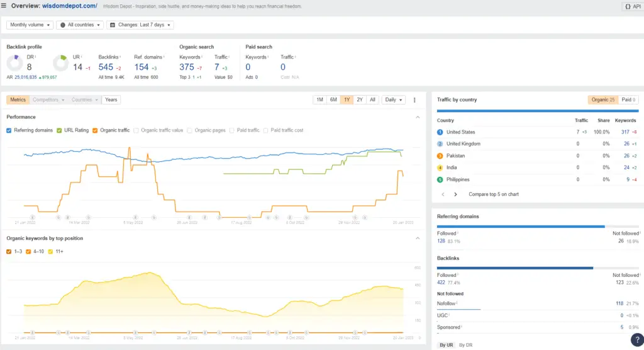The height and width of the screenshot is (350, 644).
Task: Open Changes: Last 7 days dropdown
Action: 140,25
